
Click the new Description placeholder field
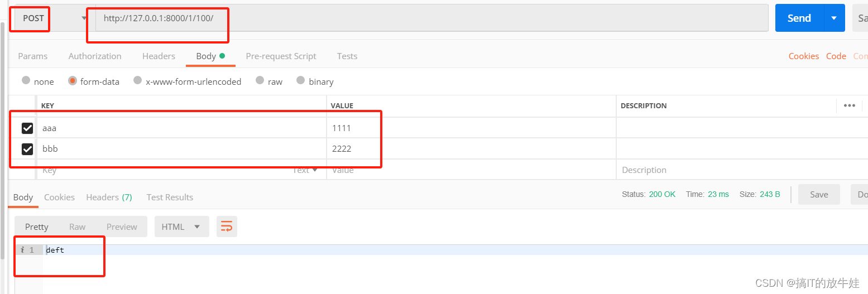742,170
